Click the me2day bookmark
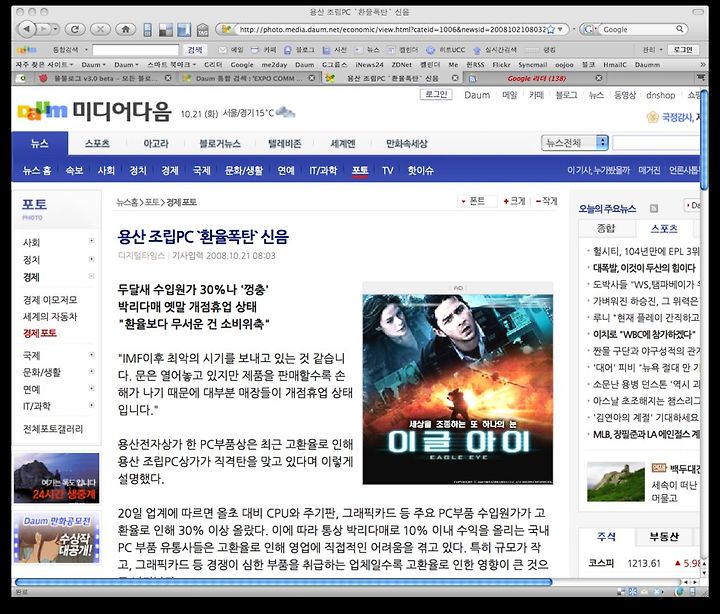The image size is (720, 614). [274, 65]
